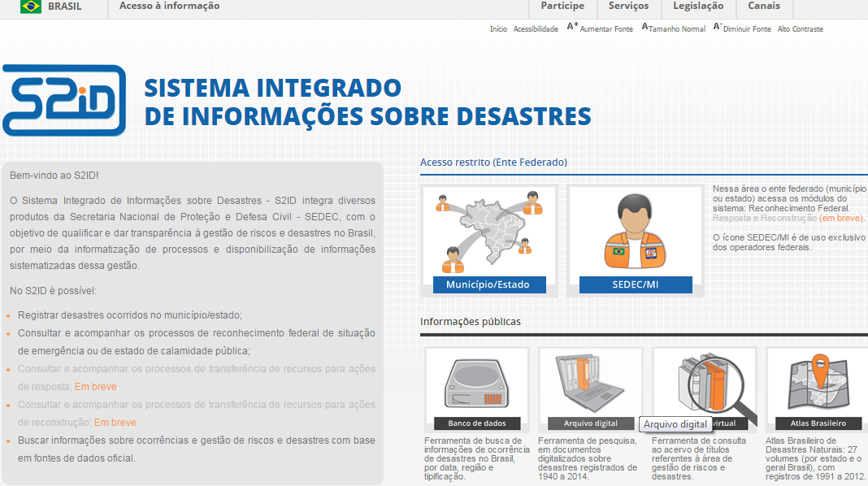The image size is (868, 486).
Task: Open the Arquivo digital laptop icon
Action: [x=591, y=384]
